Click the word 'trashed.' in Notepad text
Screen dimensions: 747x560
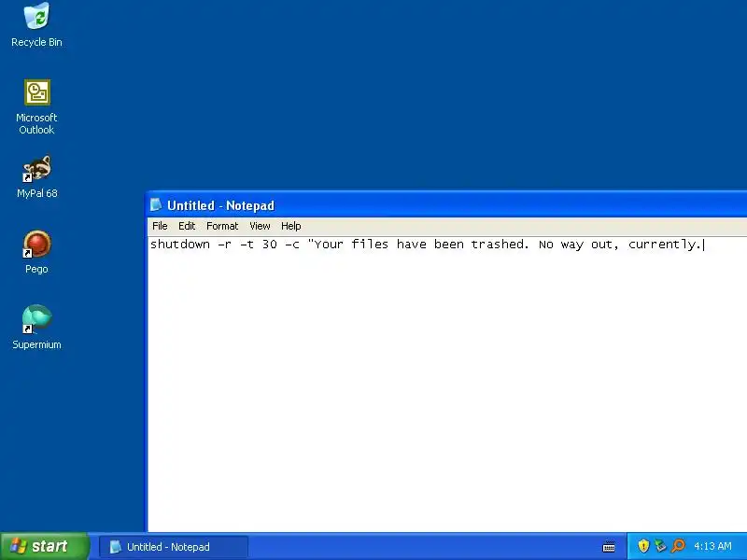[x=500, y=245]
